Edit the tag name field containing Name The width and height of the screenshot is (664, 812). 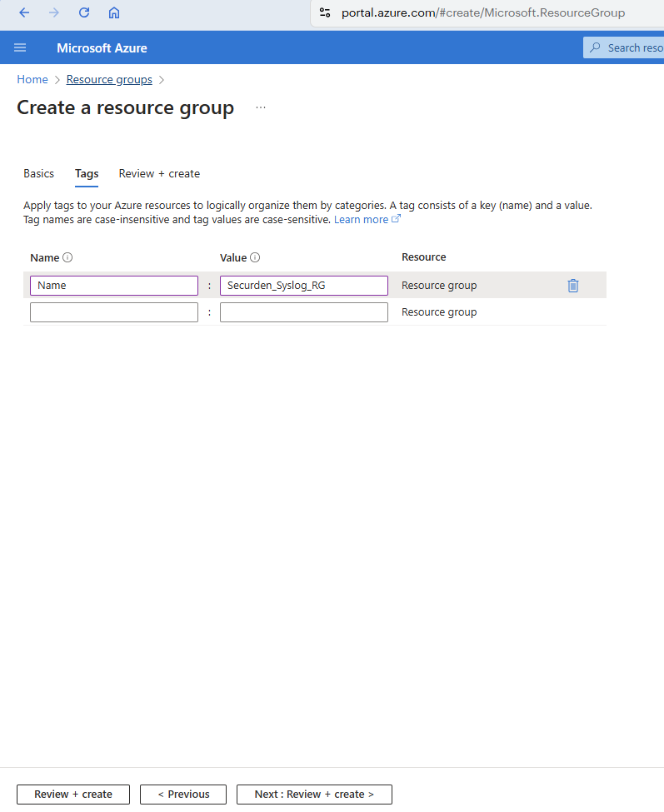click(x=114, y=286)
